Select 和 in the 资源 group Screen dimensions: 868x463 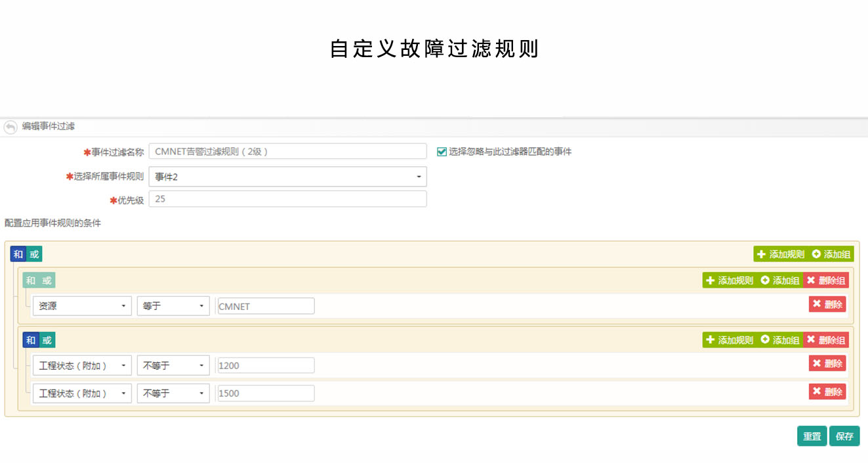coord(31,280)
